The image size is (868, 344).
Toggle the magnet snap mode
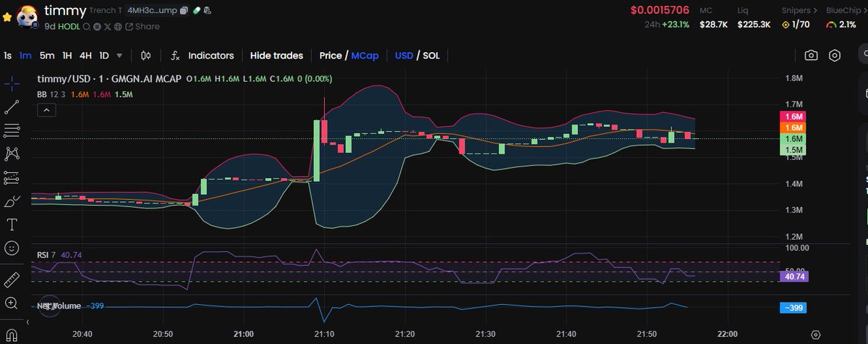[11, 335]
